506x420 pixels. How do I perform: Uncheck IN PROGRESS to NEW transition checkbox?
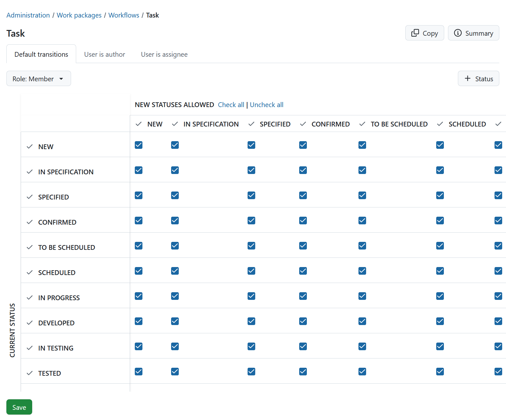click(x=139, y=296)
